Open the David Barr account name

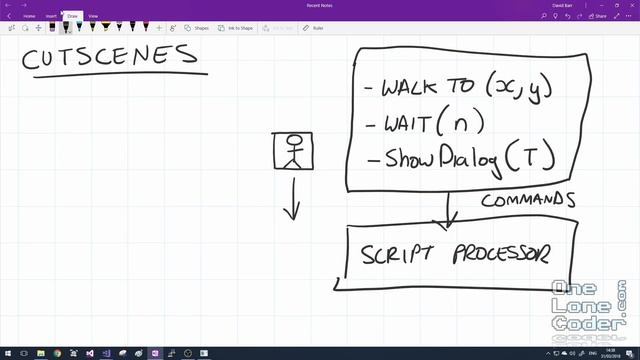coord(562,5)
